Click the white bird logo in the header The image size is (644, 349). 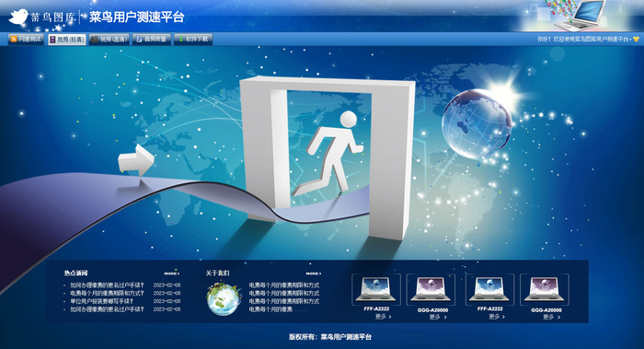pos(18,17)
